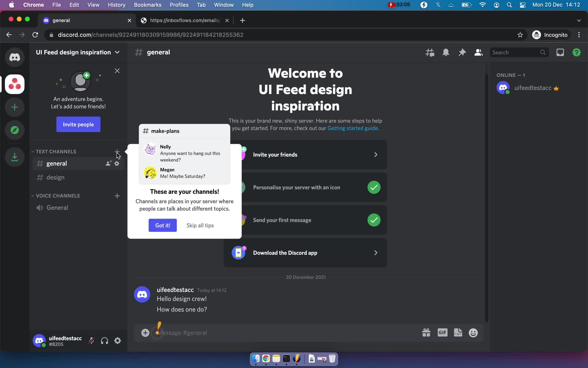
Task: Click Got it! to dismiss channel tip
Action: point(163,225)
